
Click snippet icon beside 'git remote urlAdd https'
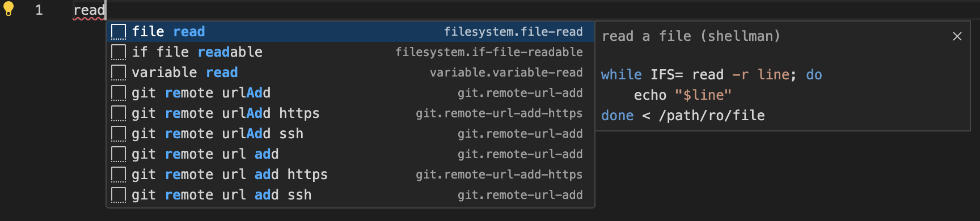pos(118,113)
